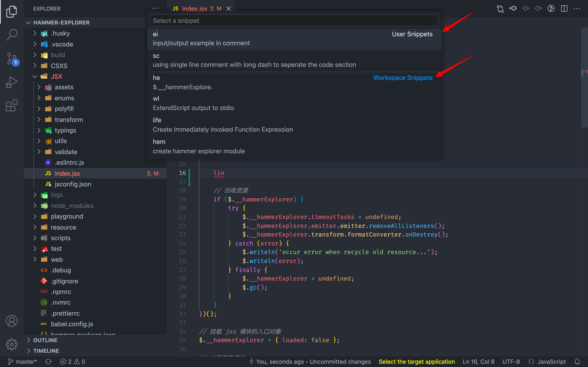Open the Extensions view
This screenshot has width=588, height=367.
(11, 105)
